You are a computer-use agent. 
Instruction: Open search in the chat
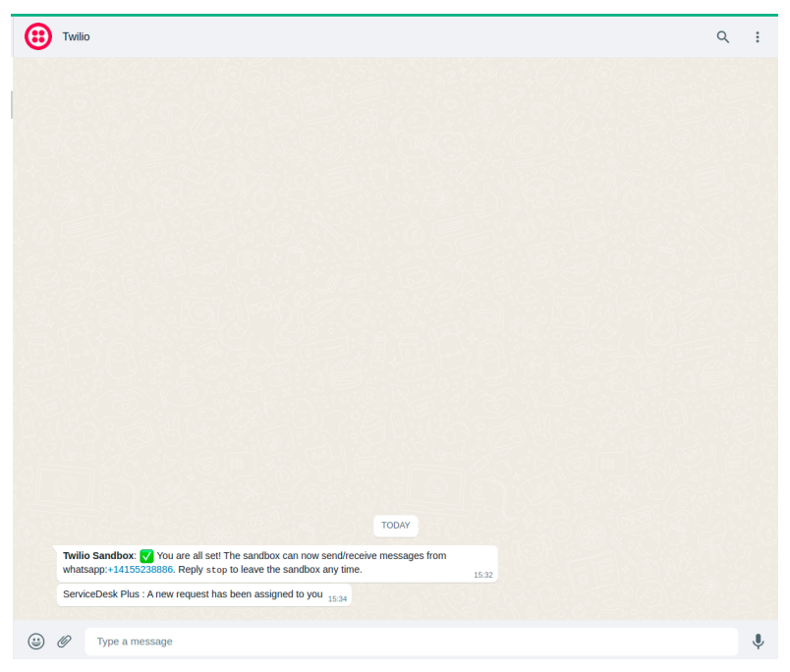pos(723,36)
